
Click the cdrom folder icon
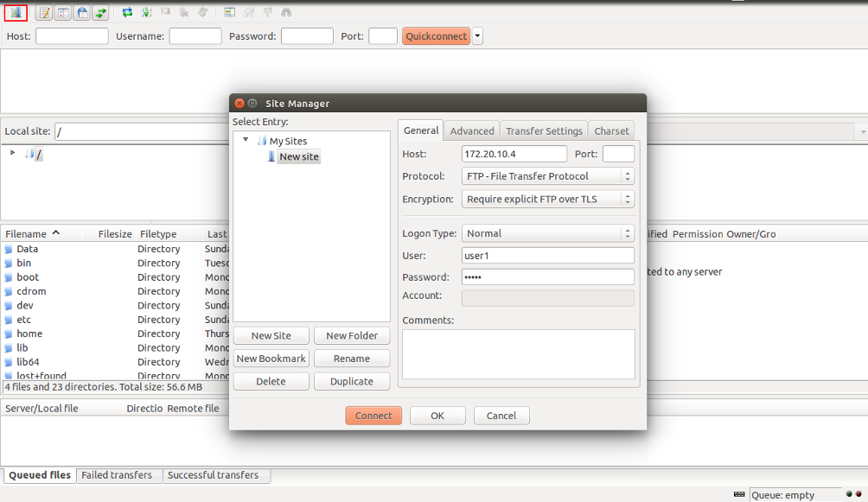(x=9, y=292)
